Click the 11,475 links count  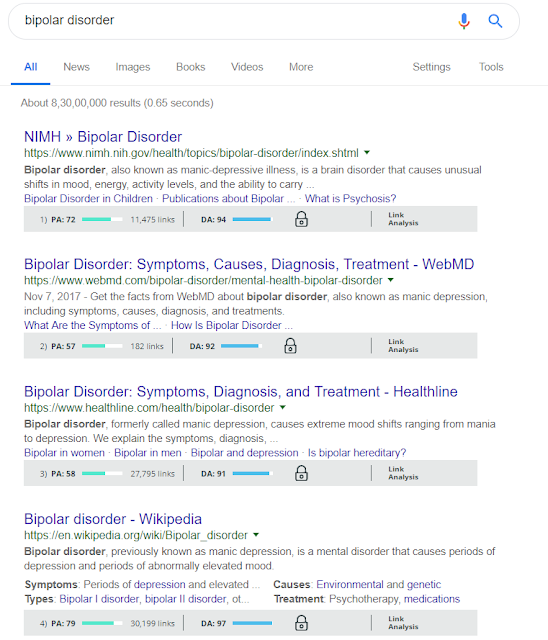pyautogui.click(x=153, y=220)
